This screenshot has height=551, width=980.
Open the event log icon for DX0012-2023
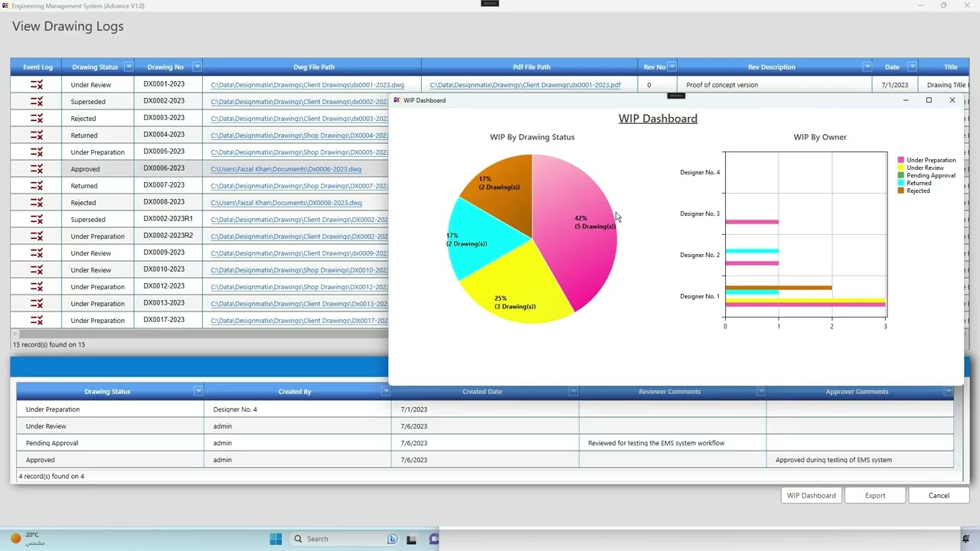(x=37, y=287)
